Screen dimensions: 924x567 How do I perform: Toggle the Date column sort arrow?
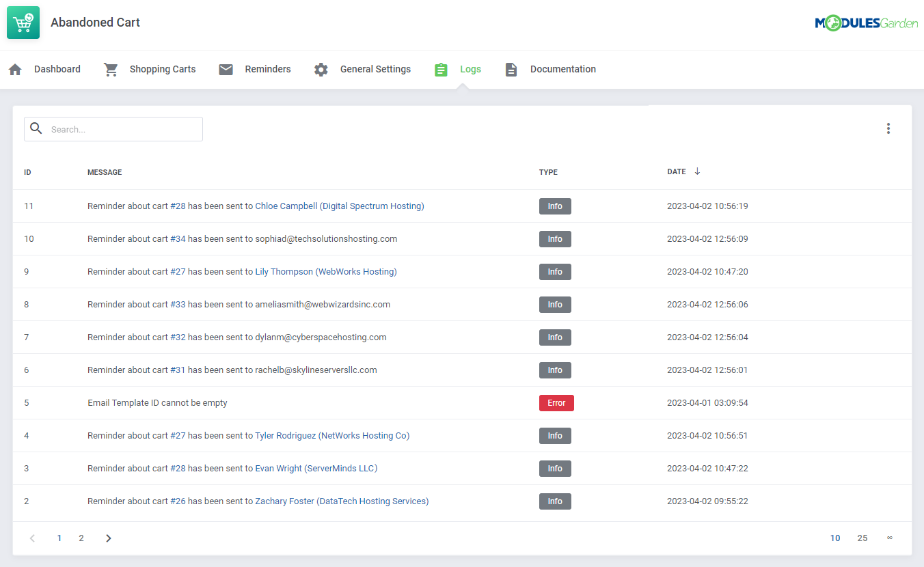[x=697, y=171]
